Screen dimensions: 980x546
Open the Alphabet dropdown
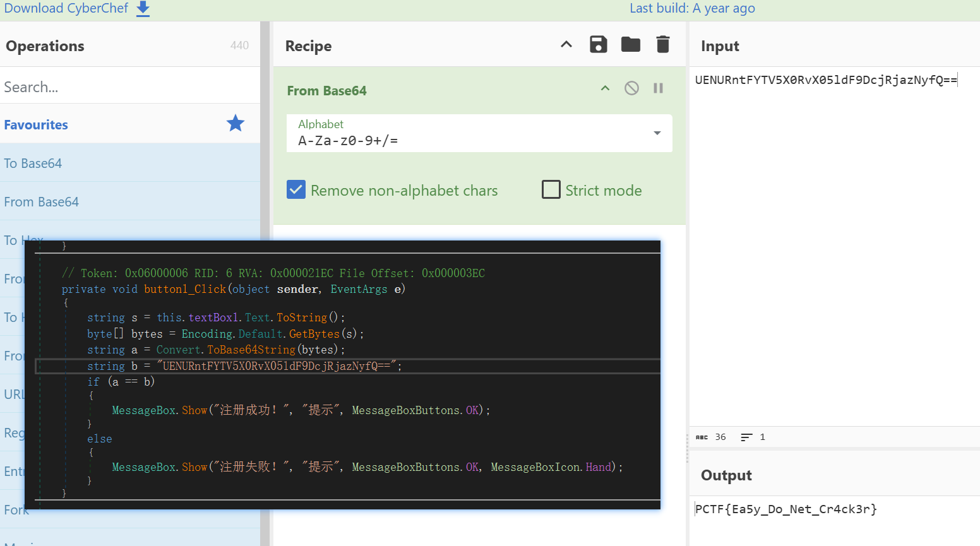click(657, 133)
